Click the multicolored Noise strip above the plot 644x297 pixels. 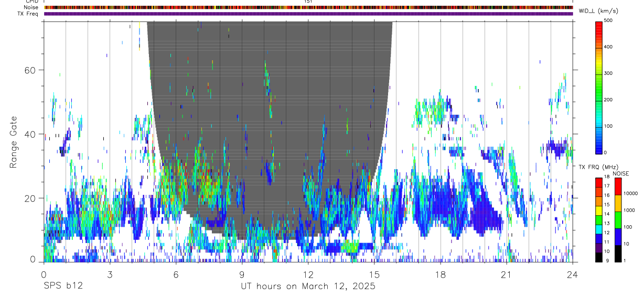coord(308,7)
